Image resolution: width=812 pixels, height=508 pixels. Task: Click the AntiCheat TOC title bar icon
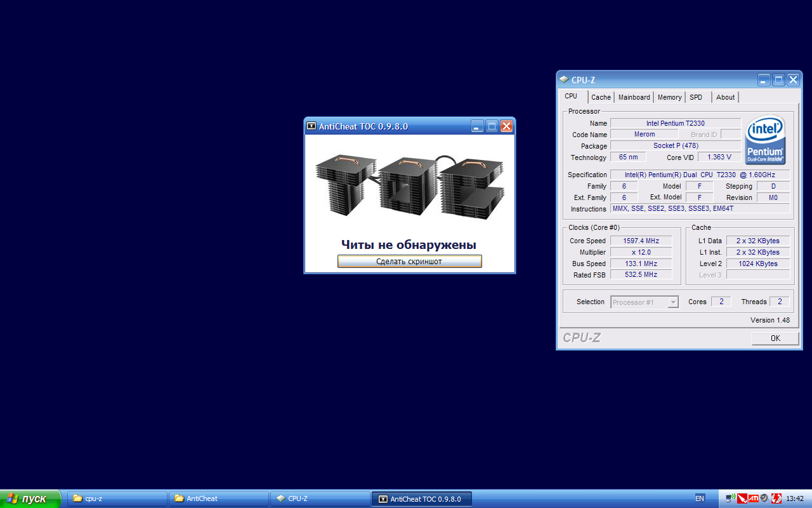coord(311,126)
